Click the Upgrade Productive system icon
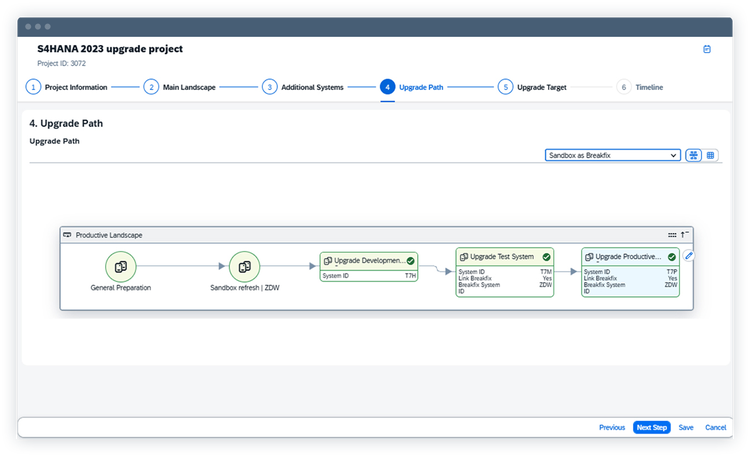Screen dimensions: 750x456 tap(589, 257)
